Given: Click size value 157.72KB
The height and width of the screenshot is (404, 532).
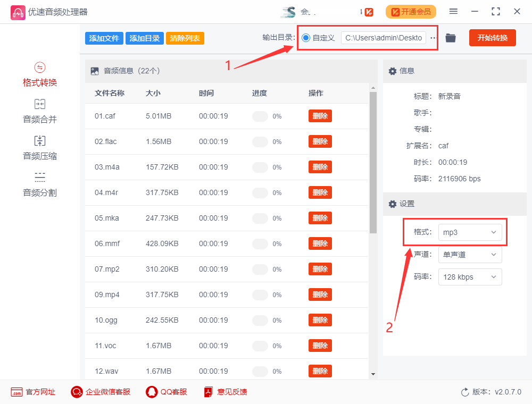Looking at the screenshot, I should [162, 167].
